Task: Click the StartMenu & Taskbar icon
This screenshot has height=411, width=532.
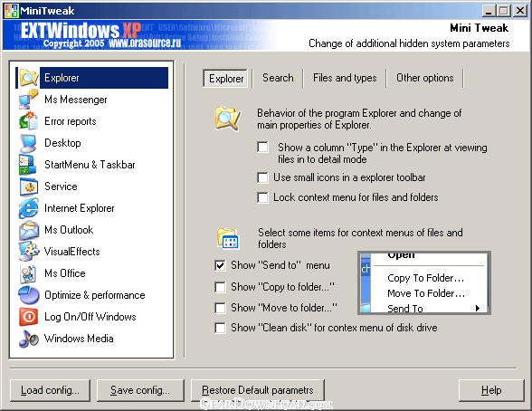Action: coord(29,165)
